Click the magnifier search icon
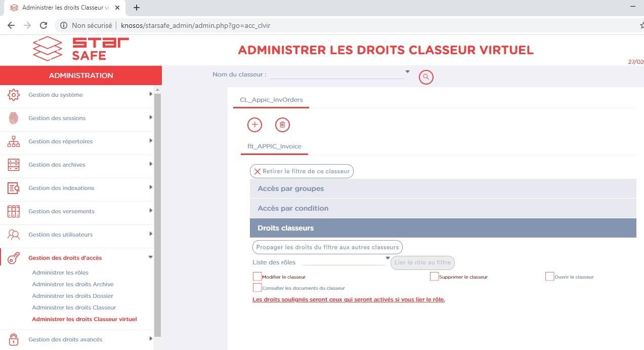This screenshot has height=350, width=644. [426, 77]
